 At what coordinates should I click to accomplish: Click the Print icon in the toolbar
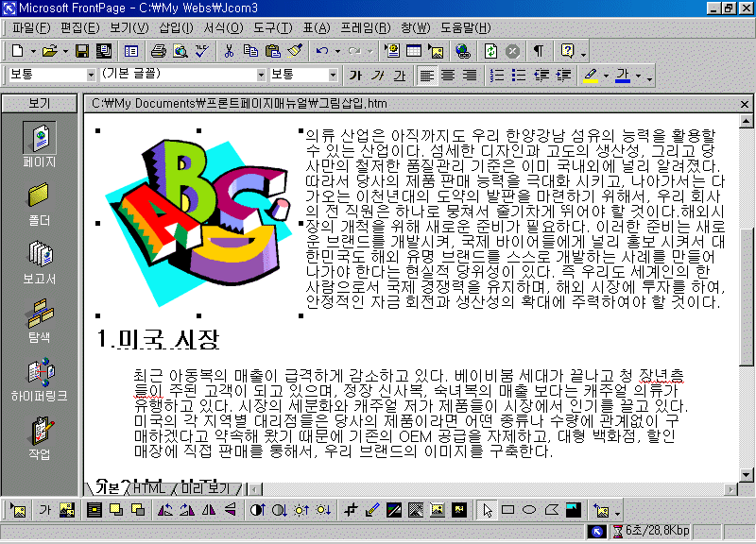[x=158, y=51]
